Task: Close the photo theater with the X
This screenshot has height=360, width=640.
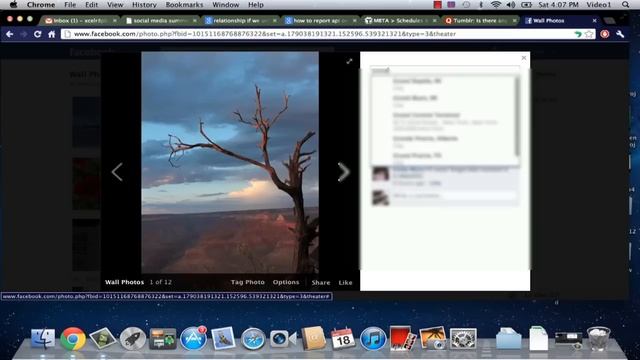Action: point(524,58)
